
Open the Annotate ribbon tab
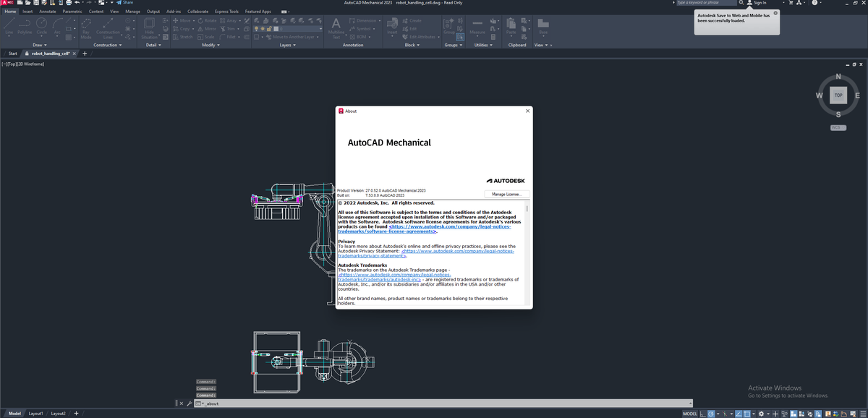48,12
